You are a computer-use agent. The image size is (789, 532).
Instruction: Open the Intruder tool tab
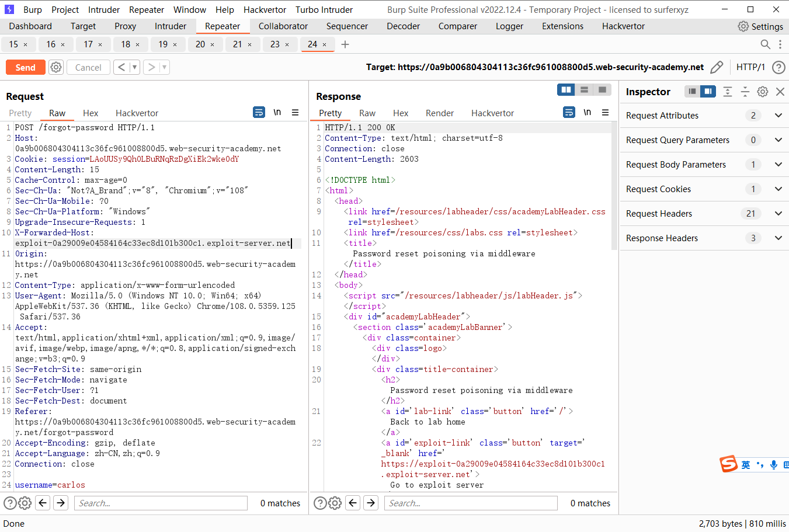pos(171,26)
